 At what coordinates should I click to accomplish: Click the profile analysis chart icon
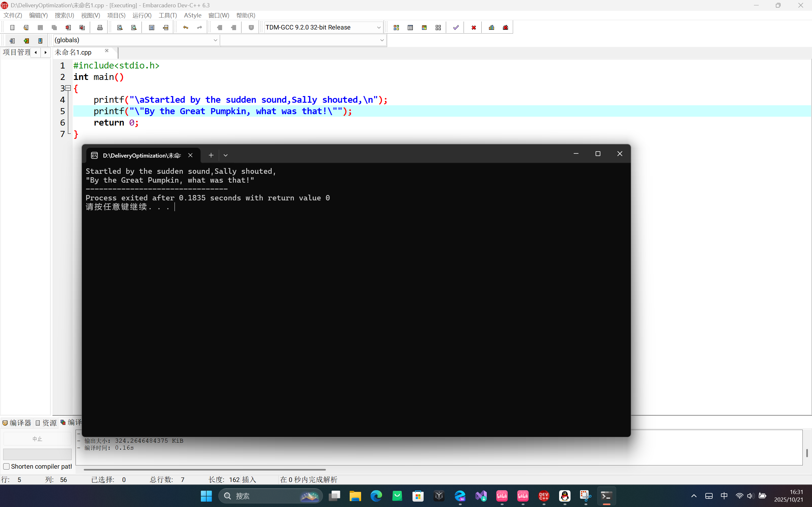coord(492,28)
